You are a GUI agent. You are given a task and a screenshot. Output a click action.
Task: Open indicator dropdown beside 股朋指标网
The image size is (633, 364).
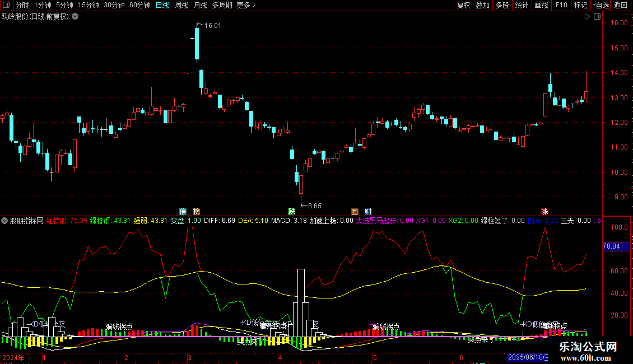point(4,221)
